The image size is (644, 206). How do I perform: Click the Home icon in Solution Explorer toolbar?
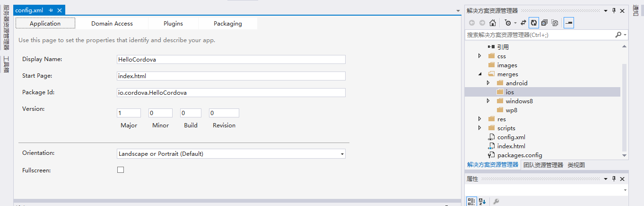click(493, 22)
